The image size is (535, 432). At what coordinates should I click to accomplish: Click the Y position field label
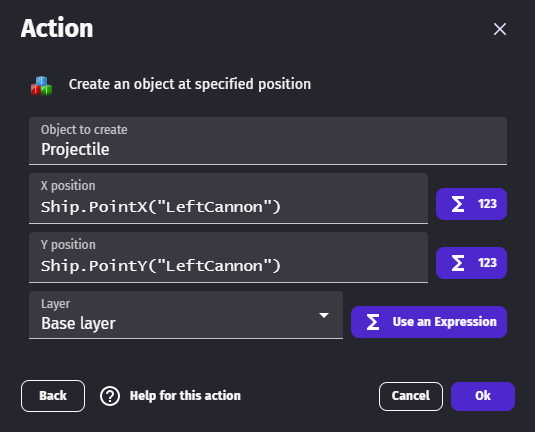tap(68, 245)
